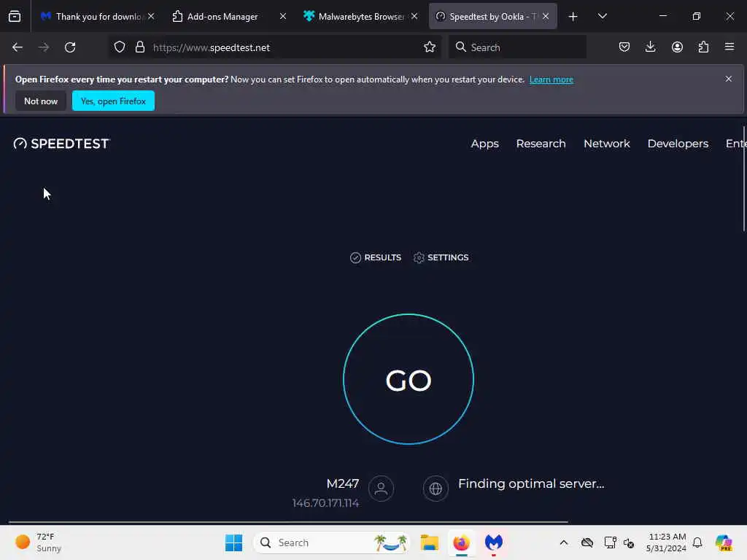
Task: Open File Explorer from taskbar
Action: pyautogui.click(x=429, y=542)
